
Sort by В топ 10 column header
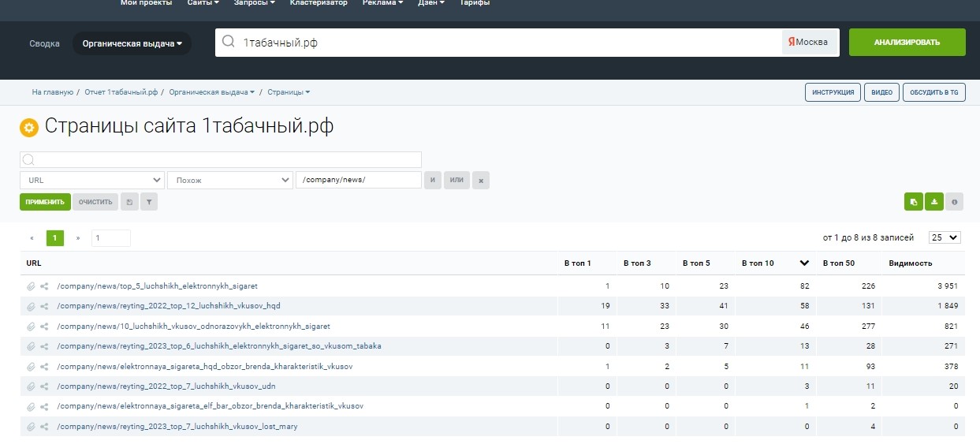point(776,263)
